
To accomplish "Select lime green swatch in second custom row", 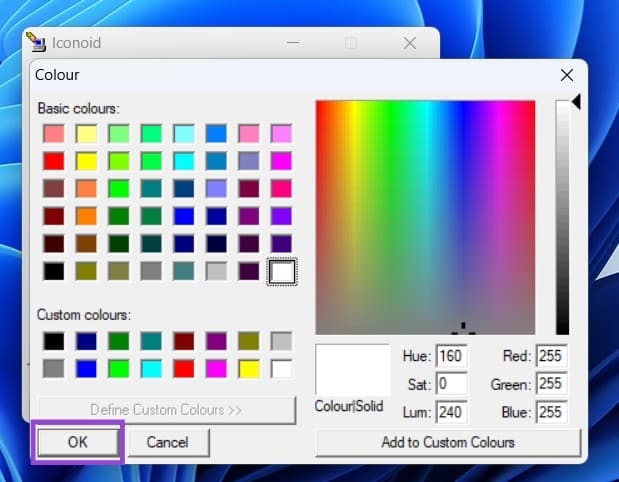I will pos(118,369).
